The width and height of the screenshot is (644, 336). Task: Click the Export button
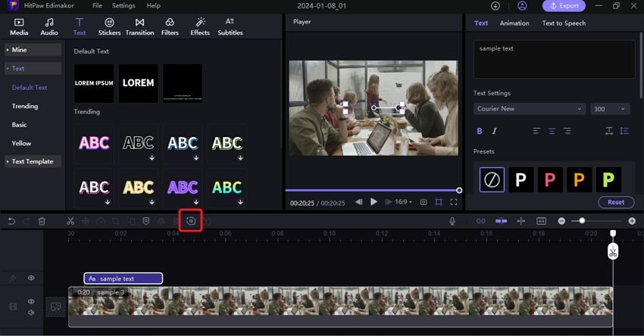click(564, 6)
